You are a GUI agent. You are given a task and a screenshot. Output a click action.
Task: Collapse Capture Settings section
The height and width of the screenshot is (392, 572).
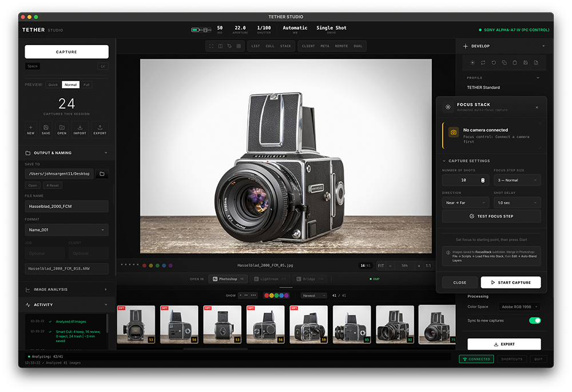coord(444,161)
